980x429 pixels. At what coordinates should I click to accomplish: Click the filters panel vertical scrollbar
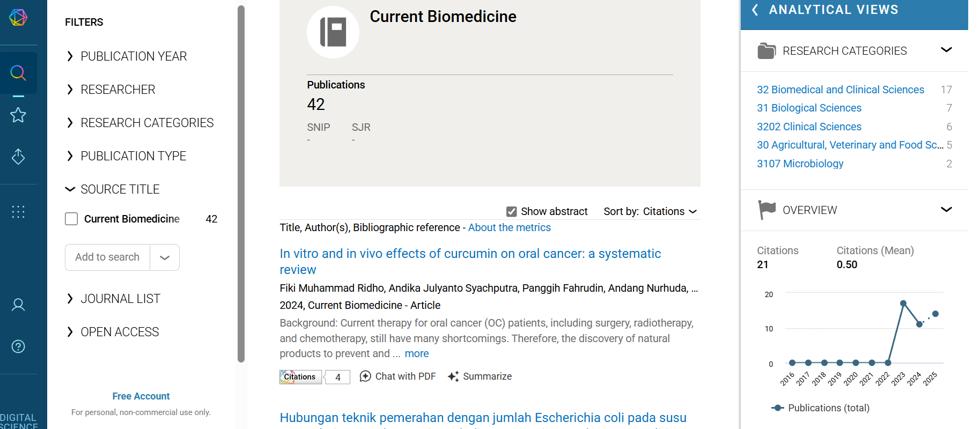[241, 182]
